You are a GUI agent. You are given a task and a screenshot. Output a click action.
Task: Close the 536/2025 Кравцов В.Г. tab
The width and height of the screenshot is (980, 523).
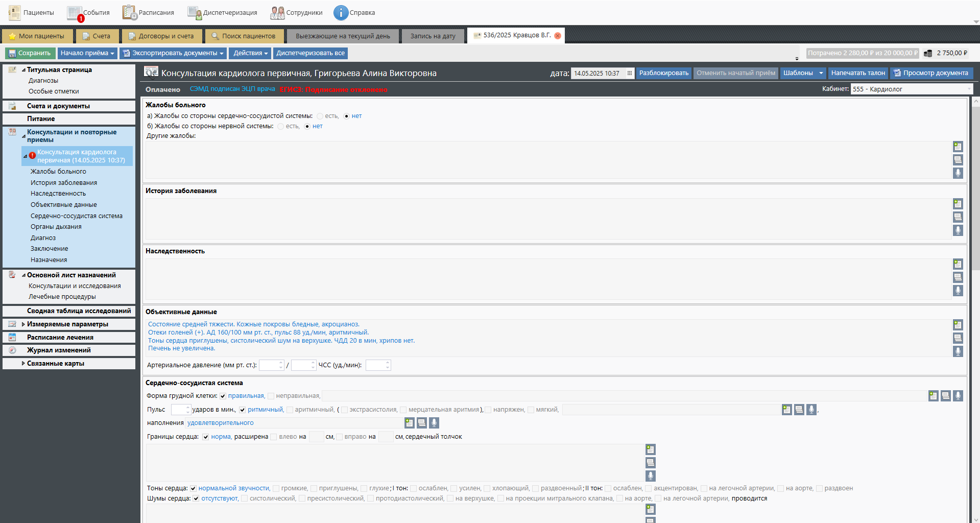click(x=558, y=36)
